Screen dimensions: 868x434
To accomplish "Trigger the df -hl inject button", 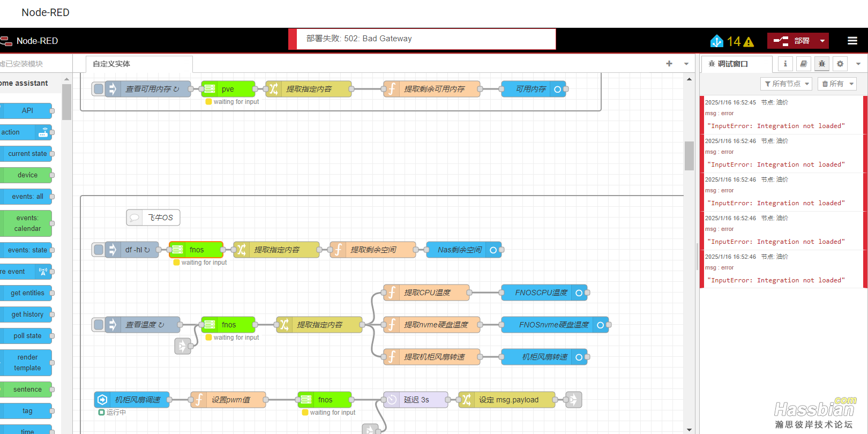I will 99,250.
